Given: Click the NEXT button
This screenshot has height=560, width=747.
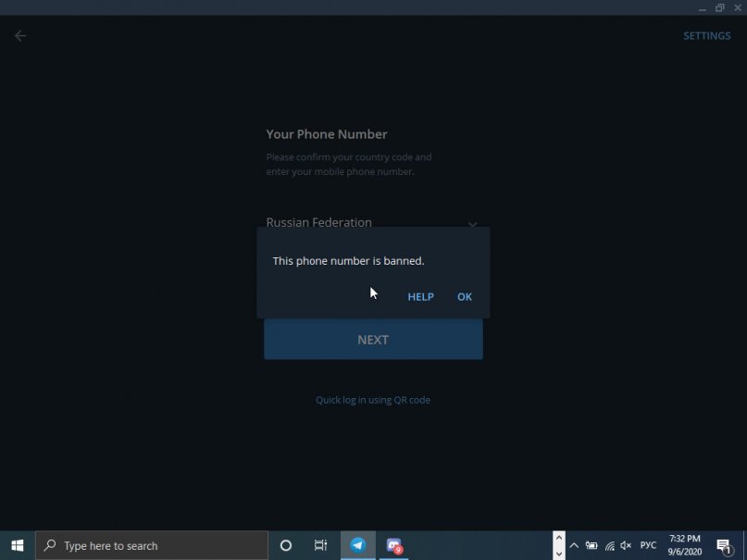Looking at the screenshot, I should (x=373, y=339).
